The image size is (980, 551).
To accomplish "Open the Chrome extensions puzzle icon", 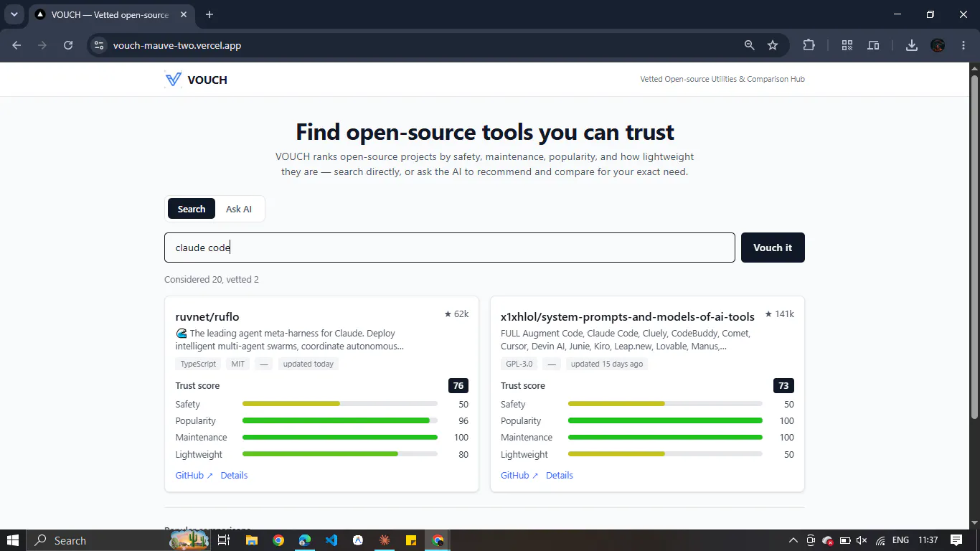I will [809, 45].
